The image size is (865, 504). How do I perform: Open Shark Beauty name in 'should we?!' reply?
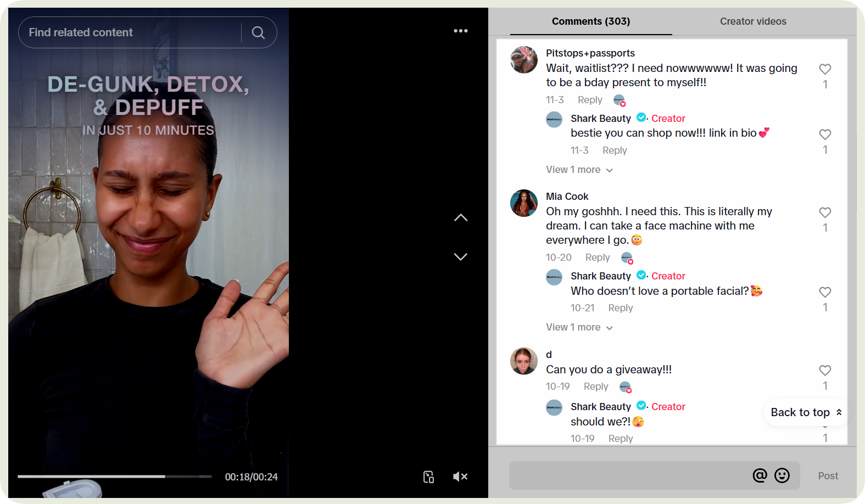pos(601,407)
